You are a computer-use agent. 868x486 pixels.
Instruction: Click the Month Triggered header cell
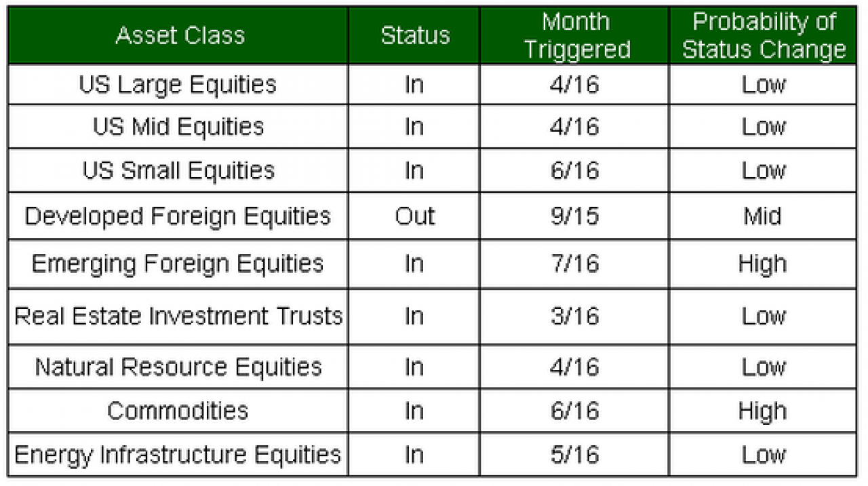click(574, 36)
